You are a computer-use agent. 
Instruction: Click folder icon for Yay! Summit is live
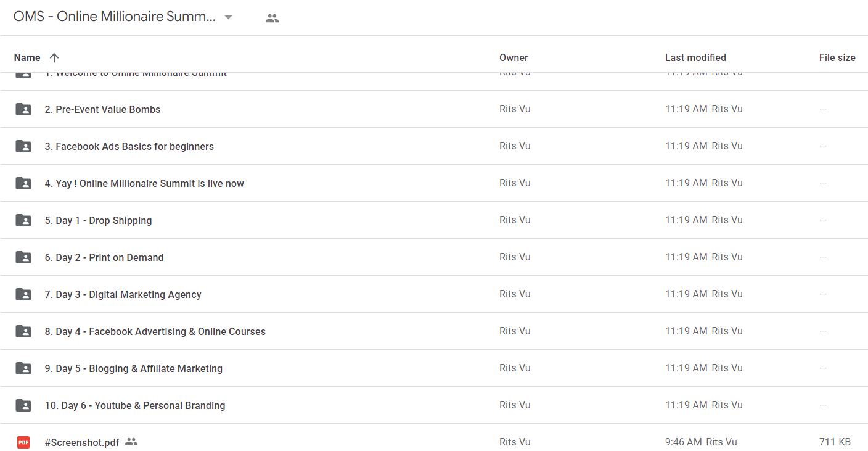[x=23, y=183]
